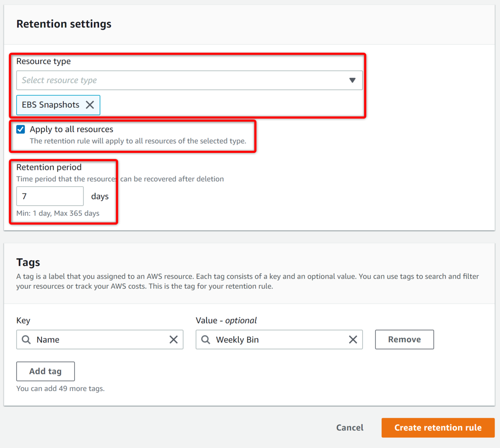Focus the Retention period days input

point(50,196)
